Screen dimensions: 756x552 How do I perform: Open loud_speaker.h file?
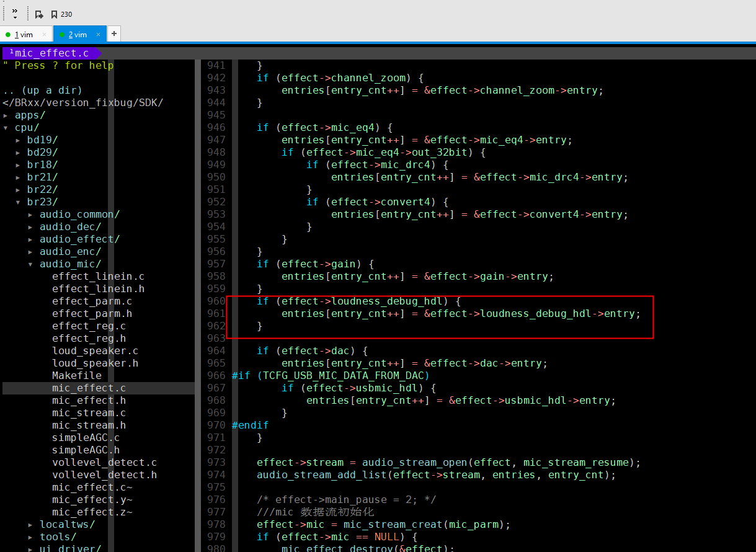(95, 363)
